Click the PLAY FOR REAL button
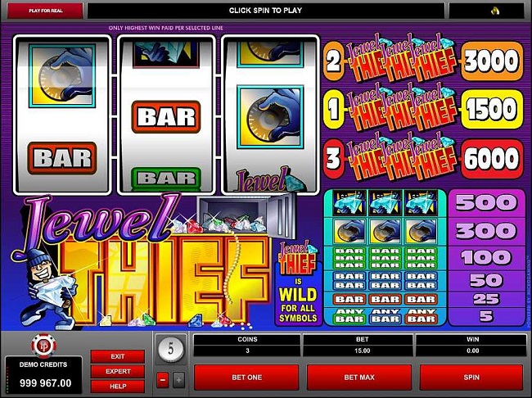The width and height of the screenshot is (532, 398). pyautogui.click(x=46, y=11)
